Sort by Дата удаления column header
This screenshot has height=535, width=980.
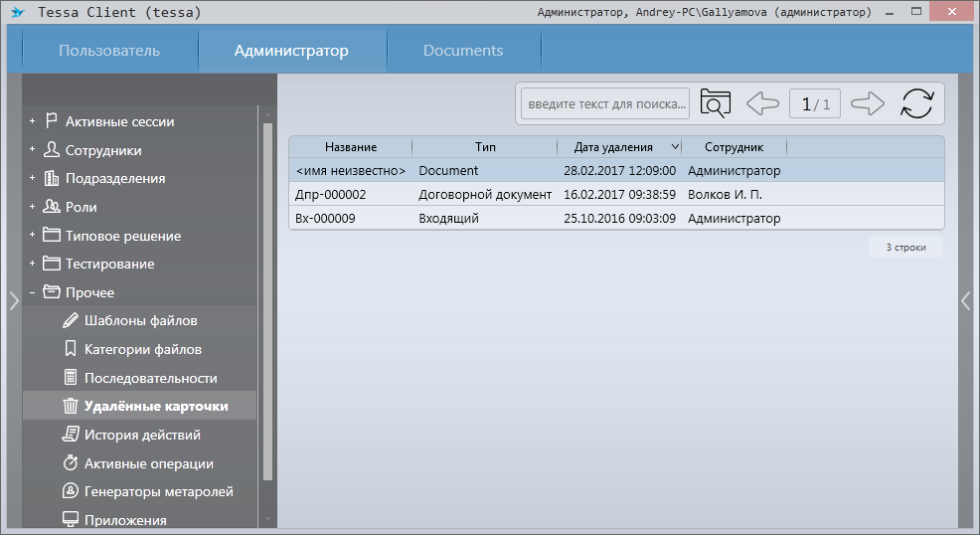(613, 147)
